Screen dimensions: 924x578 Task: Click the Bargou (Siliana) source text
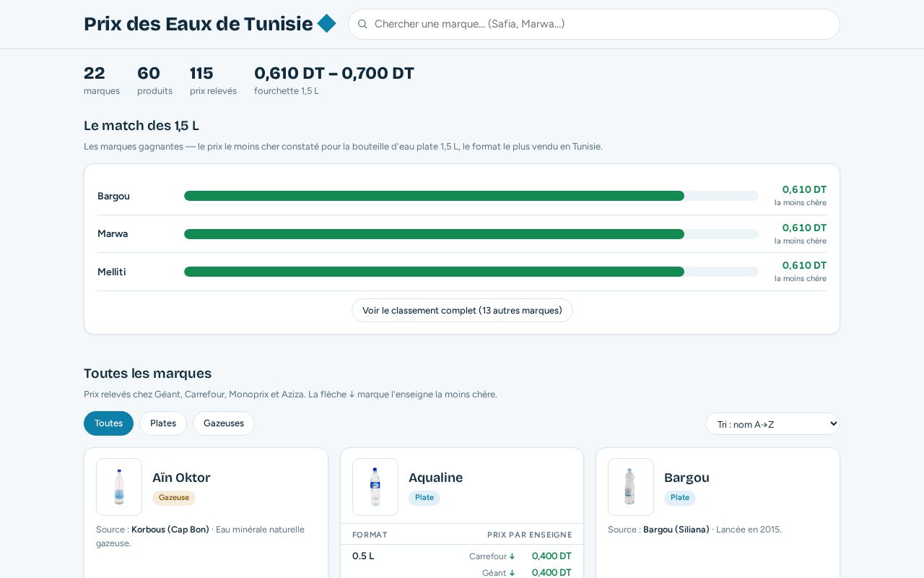coord(676,530)
